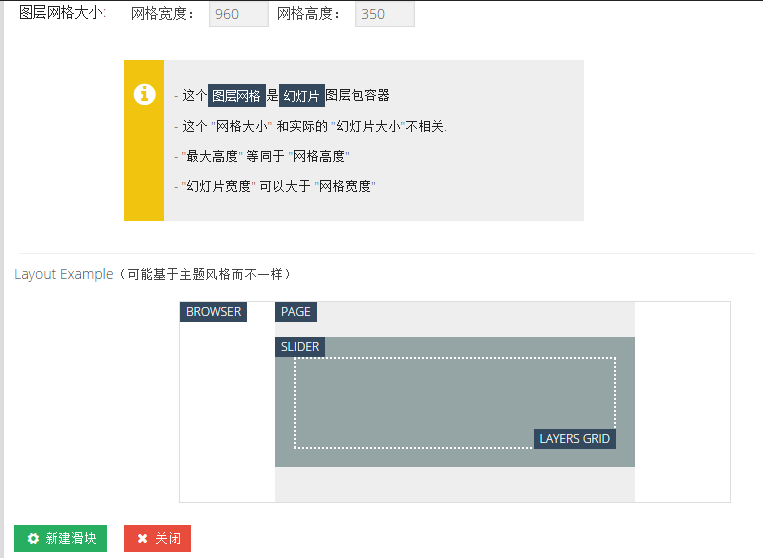Click the 幻灯片宽度 可以大于 网格宽度 note line

pos(277,187)
